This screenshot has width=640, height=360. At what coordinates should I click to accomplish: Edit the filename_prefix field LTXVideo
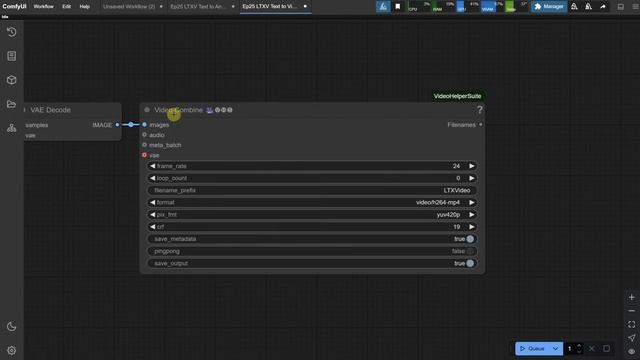(312, 191)
